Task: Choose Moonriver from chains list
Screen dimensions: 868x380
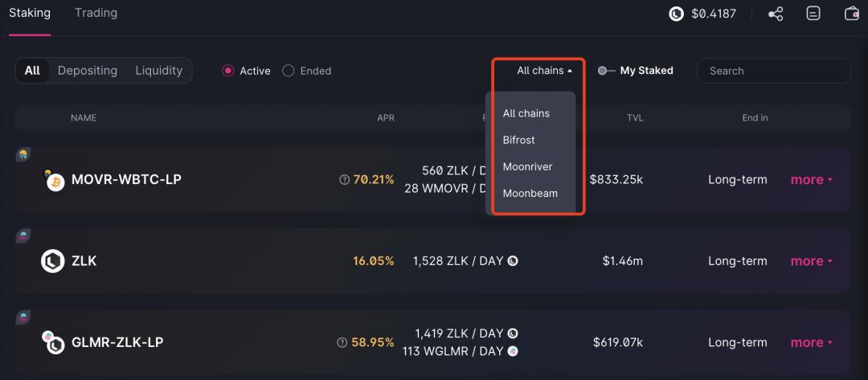Action: [x=527, y=166]
